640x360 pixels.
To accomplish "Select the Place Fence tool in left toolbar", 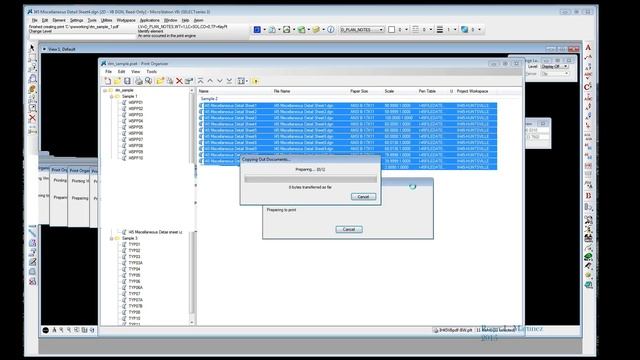I will point(32,58).
